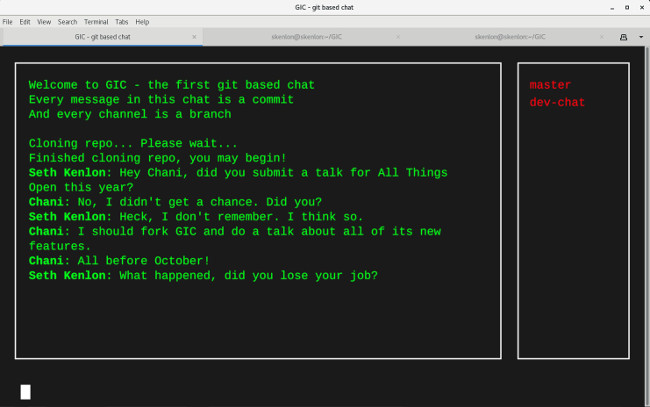Close the rightmost terminal tab
The height and width of the screenshot is (407, 650).
click(x=603, y=36)
